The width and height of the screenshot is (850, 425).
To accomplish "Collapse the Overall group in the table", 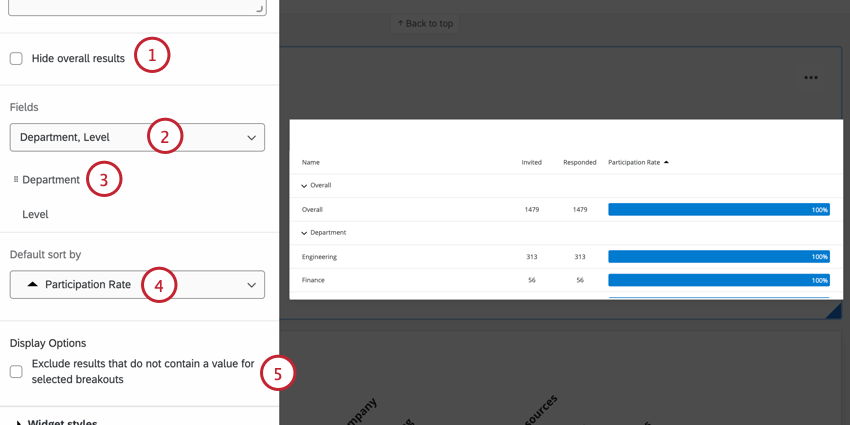I will (304, 185).
